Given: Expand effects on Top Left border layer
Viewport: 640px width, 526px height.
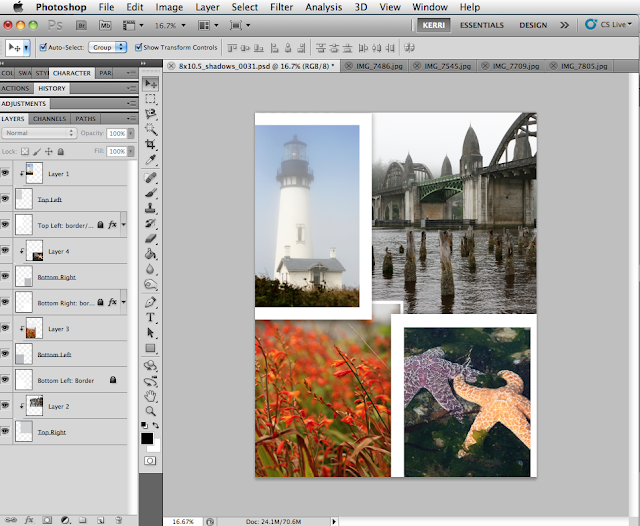Looking at the screenshot, I should coord(123,226).
